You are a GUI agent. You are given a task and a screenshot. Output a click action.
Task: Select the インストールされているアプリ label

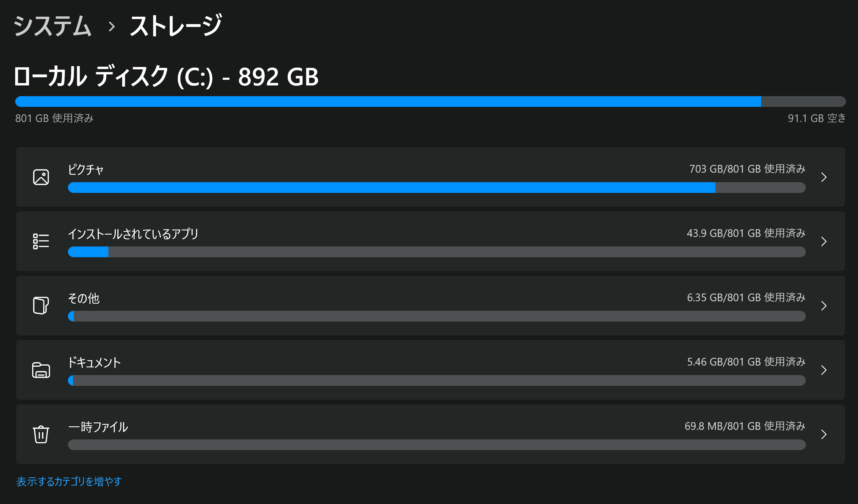click(133, 234)
